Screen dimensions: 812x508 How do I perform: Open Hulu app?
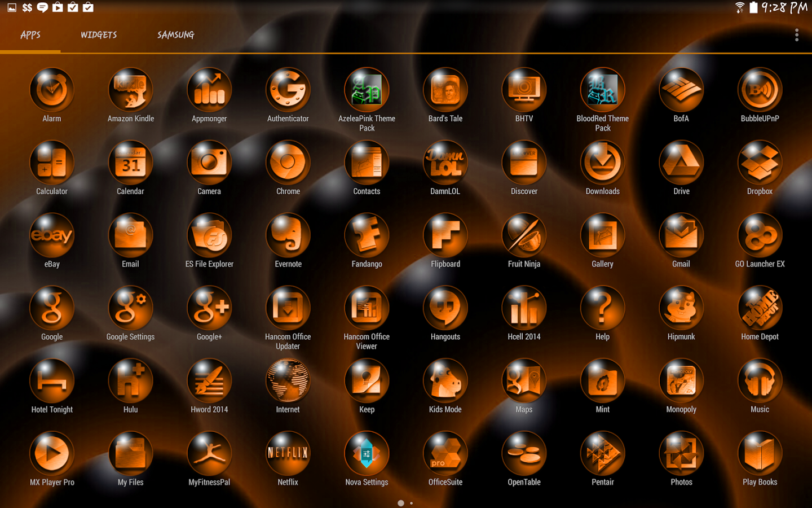(x=131, y=381)
